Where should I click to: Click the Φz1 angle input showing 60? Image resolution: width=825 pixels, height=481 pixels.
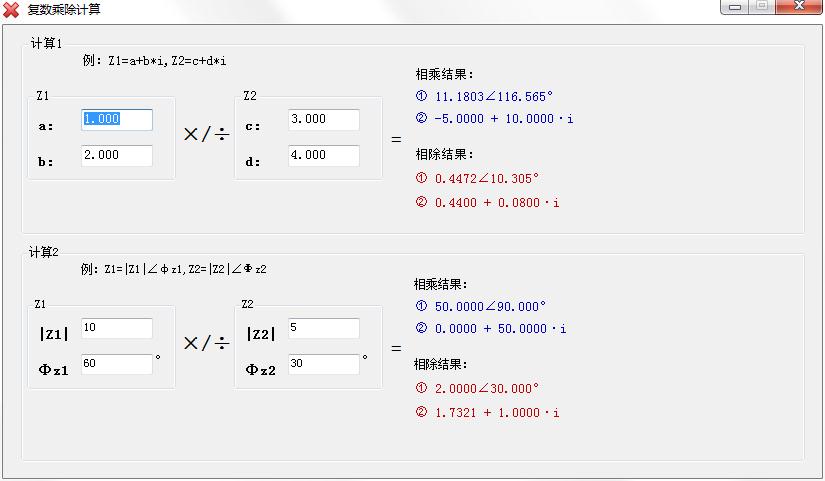(117, 364)
